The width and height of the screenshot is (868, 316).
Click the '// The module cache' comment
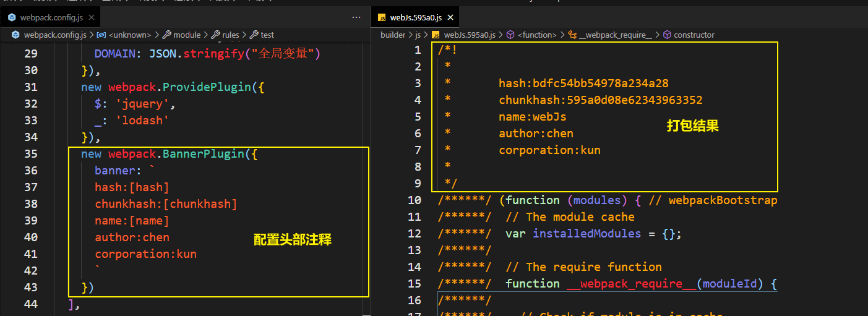(570, 216)
